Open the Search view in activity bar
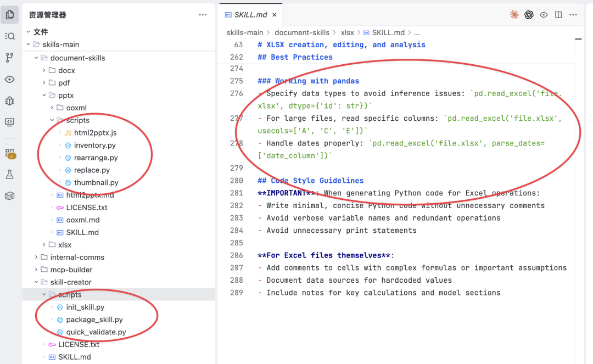This screenshot has width=593, height=364. pos(10,36)
